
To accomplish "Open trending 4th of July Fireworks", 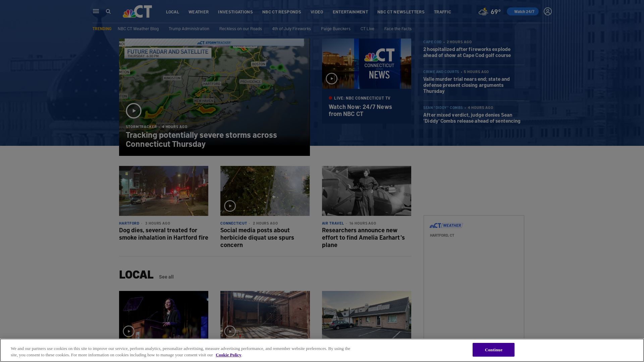I will point(291,28).
